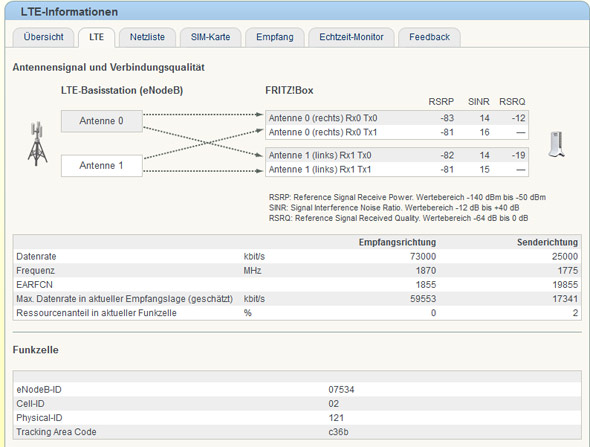Viewport: 590px width, 447px height.
Task: Click the Antenne 0 base station box
Action: [x=102, y=121]
